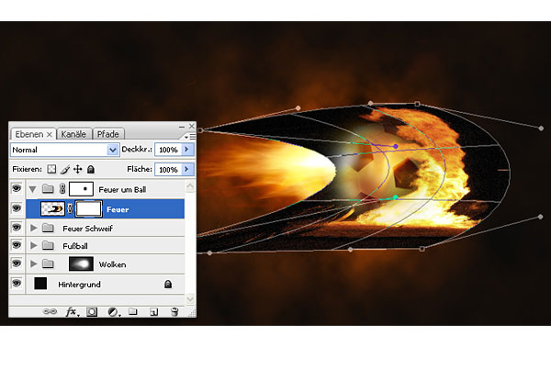The height and width of the screenshot is (392, 551).
Task: Click the Fläche fill value field
Action: 168,170
